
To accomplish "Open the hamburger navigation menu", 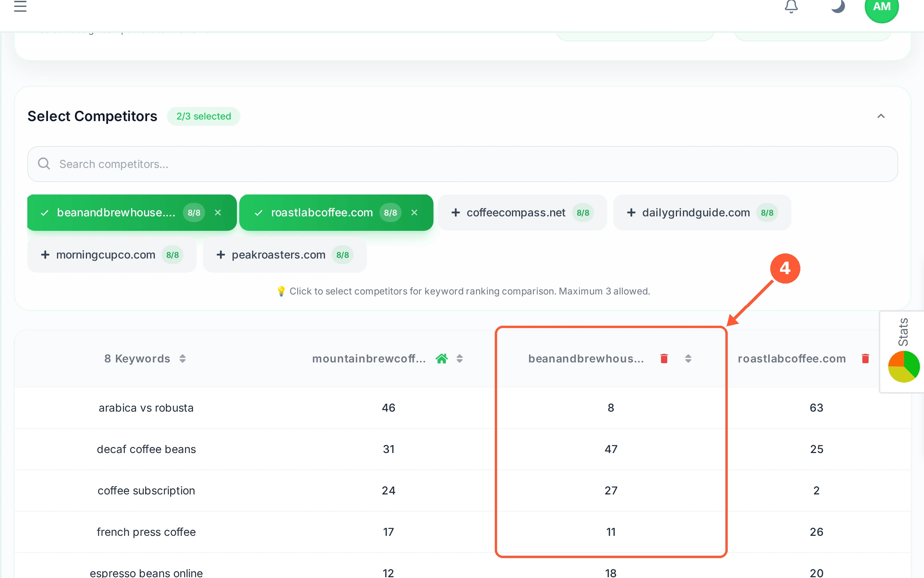I will click(x=20, y=6).
